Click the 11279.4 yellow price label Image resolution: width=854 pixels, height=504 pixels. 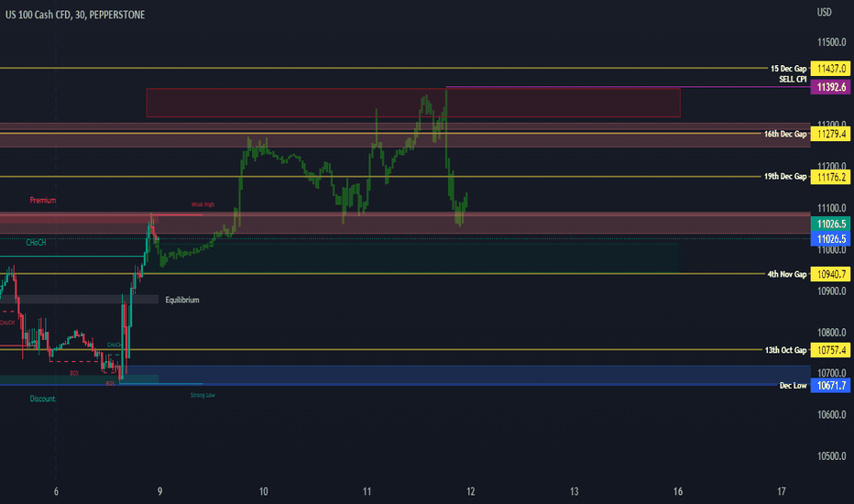[x=830, y=134]
